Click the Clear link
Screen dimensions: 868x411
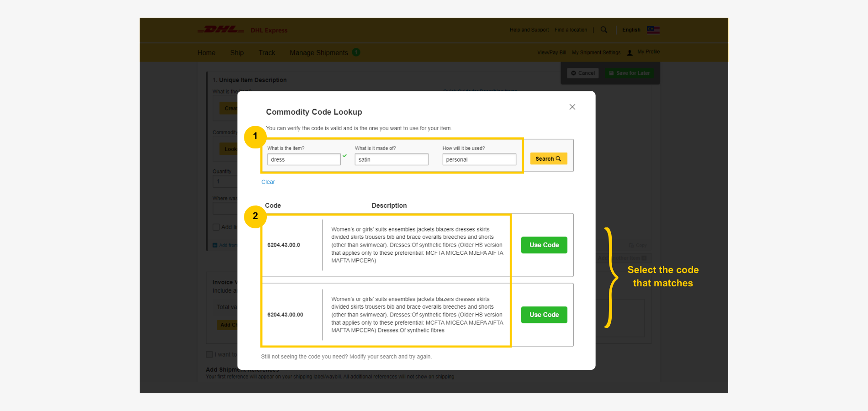coord(268,182)
